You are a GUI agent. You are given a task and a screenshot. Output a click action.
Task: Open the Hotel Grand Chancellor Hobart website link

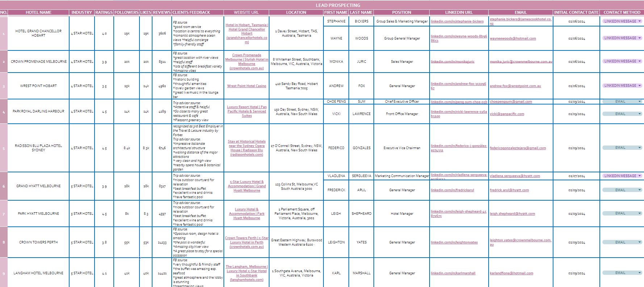click(247, 33)
